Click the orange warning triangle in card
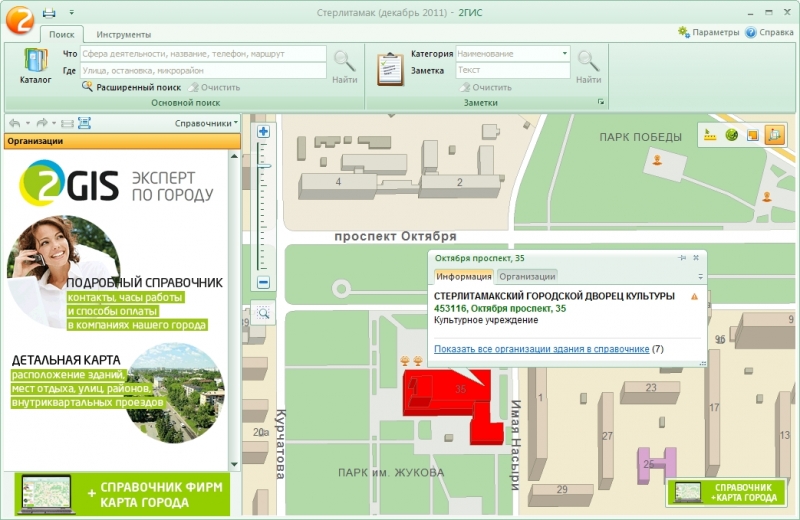Image resolution: width=800 pixels, height=520 pixels. (x=694, y=296)
